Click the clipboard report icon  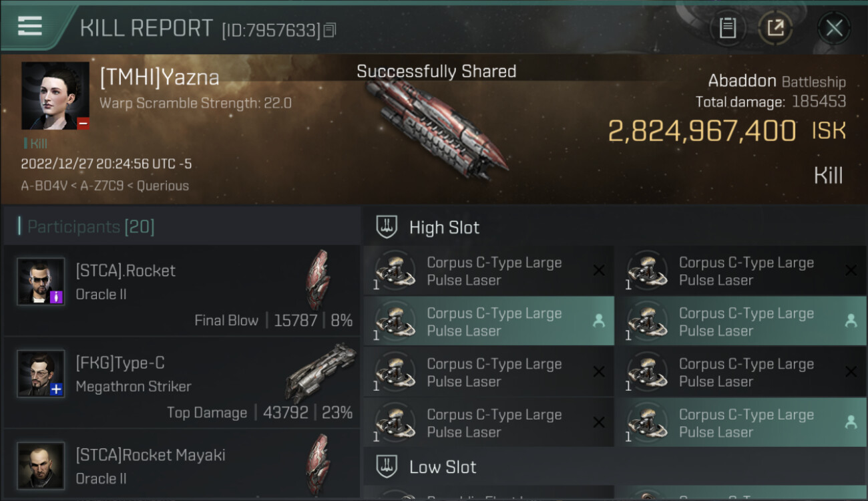point(727,28)
